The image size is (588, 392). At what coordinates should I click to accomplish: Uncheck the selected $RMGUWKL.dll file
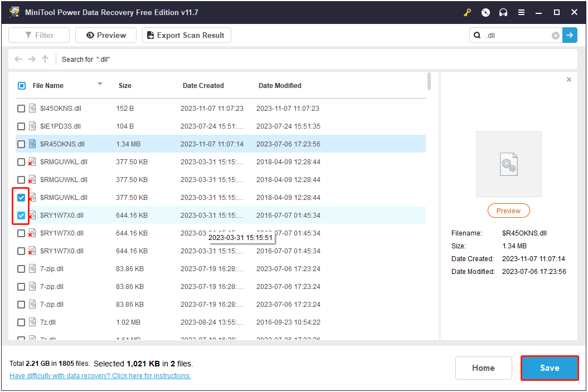point(21,197)
